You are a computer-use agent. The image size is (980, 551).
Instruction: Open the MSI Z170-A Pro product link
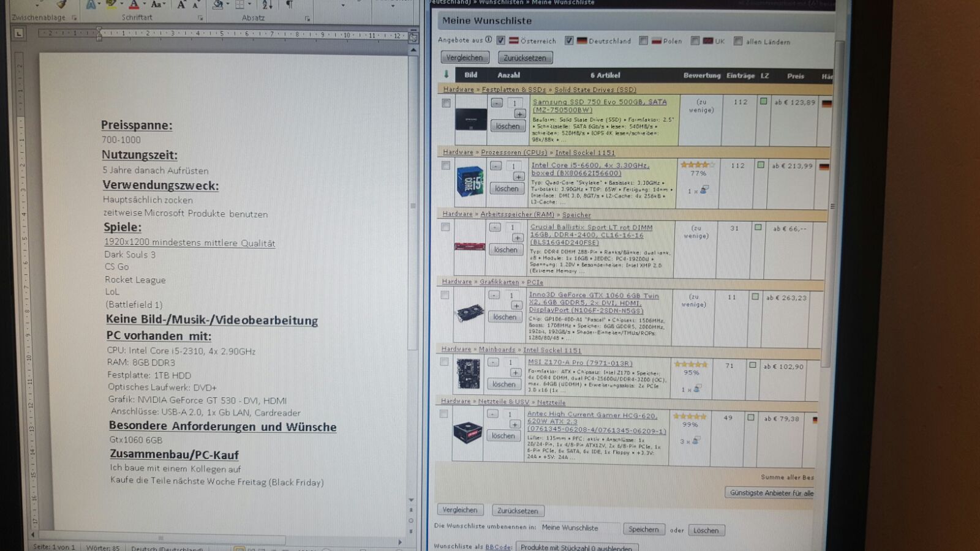point(580,363)
